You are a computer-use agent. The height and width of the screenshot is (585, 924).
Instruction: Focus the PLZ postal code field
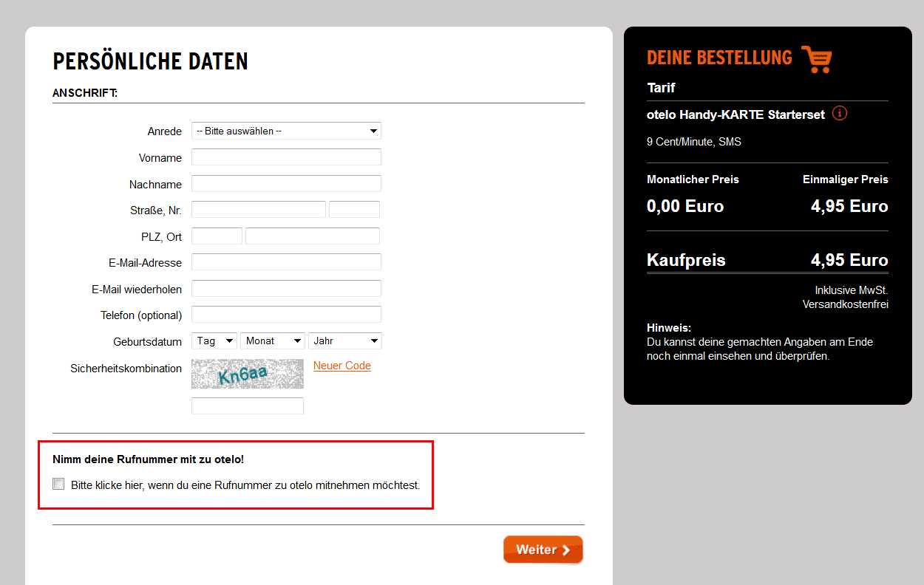pyautogui.click(x=217, y=236)
